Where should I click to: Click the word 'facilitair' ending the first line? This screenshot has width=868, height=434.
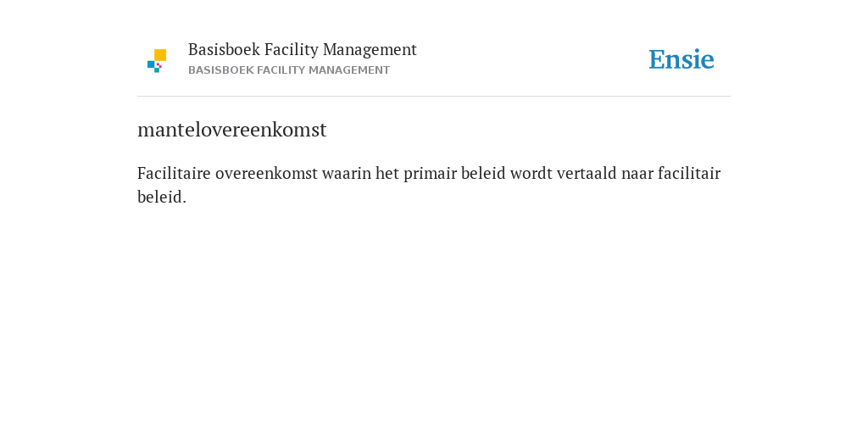pos(689,174)
